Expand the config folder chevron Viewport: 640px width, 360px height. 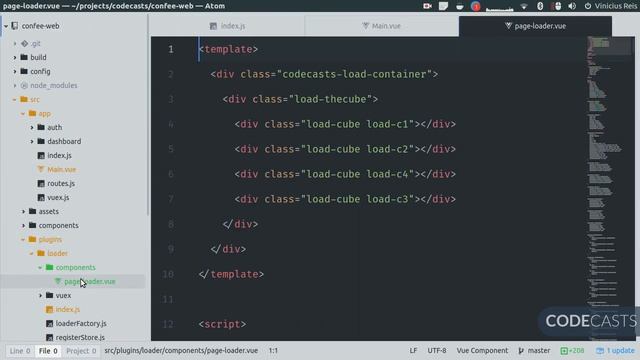pyautogui.click(x=15, y=71)
